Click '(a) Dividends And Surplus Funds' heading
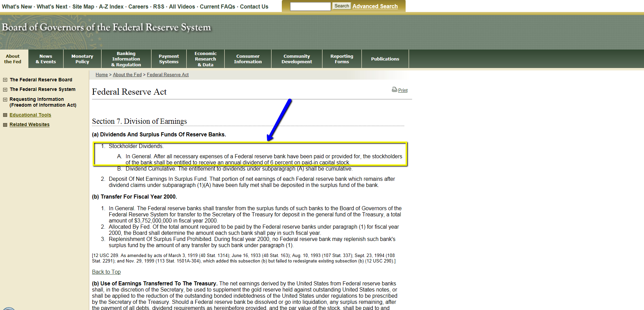This screenshot has width=644, height=310. (159, 134)
